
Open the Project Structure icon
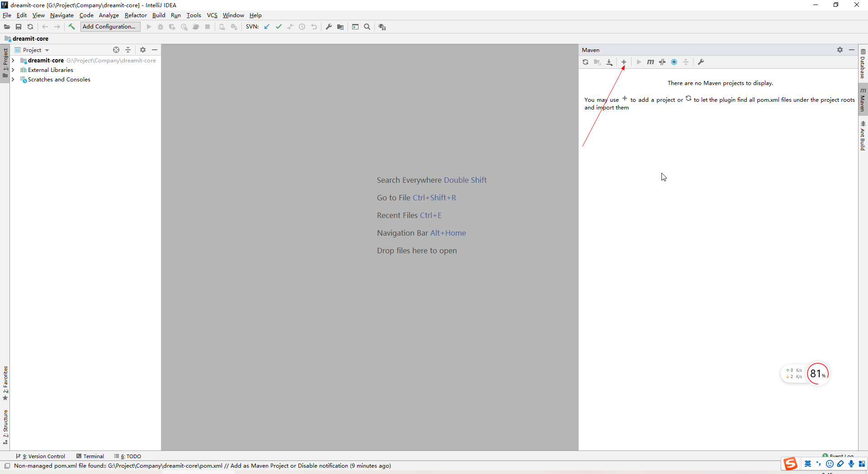point(340,27)
